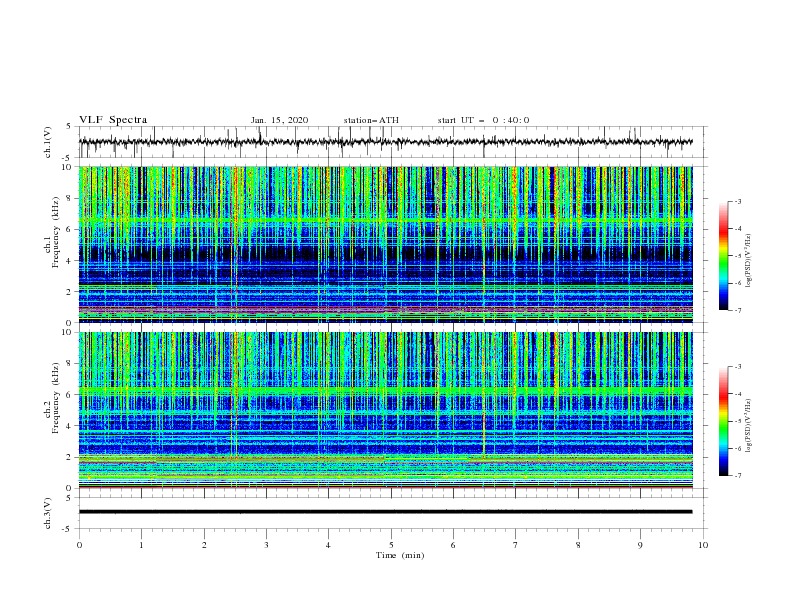Click the lower PSD color scale bar

[723, 421]
